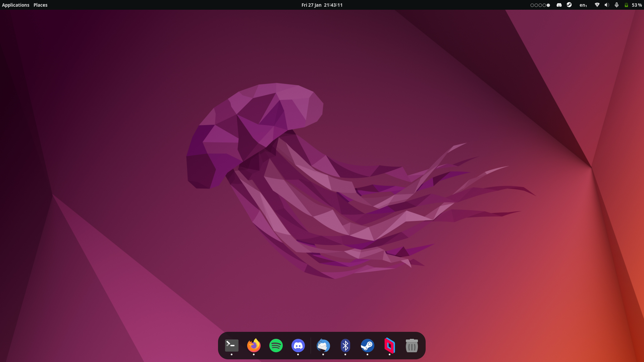Open the Applications menu
The height and width of the screenshot is (362, 644).
tap(15, 5)
